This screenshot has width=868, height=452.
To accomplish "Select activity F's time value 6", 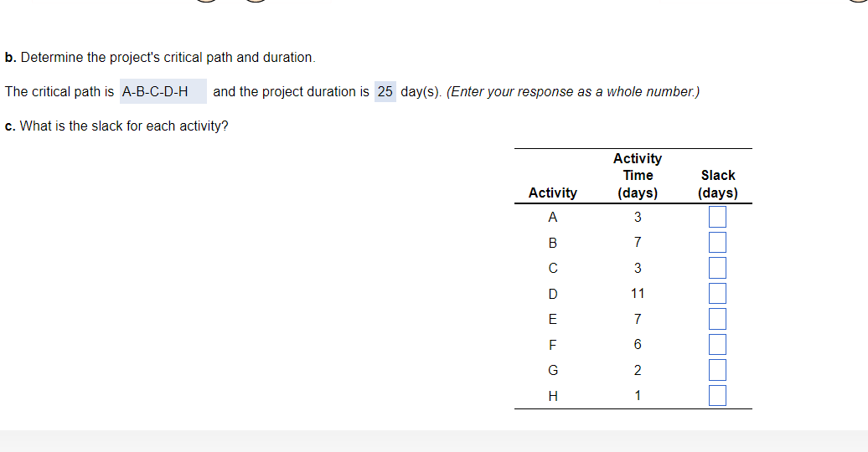I will point(638,344).
